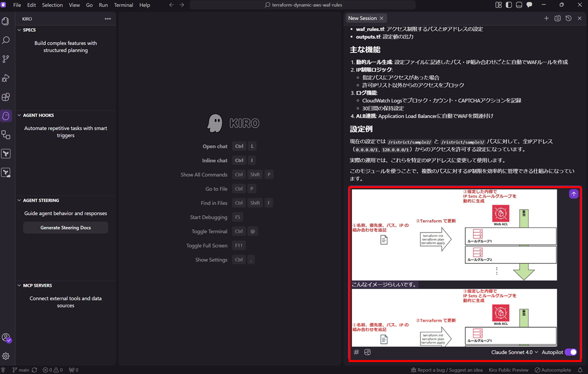
Task: Open the Terminal menu
Action: click(123, 5)
